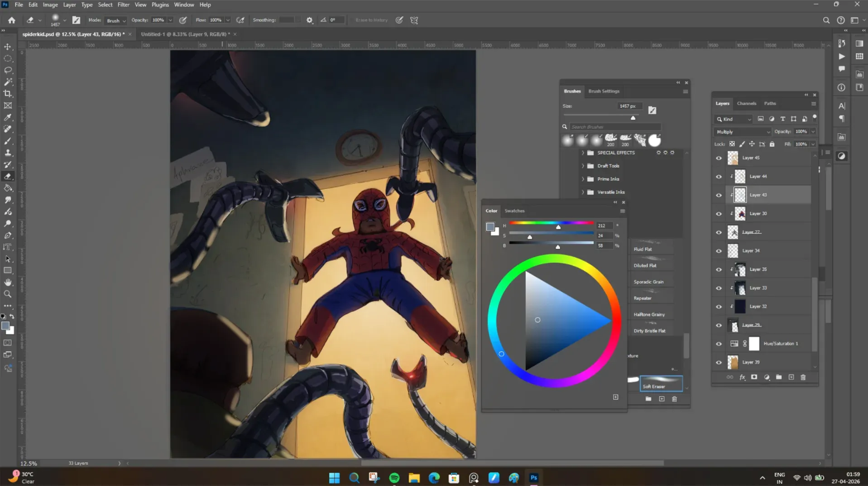Select the Rectangle shape tool
The width and height of the screenshot is (868, 486).
pyautogui.click(x=8, y=270)
